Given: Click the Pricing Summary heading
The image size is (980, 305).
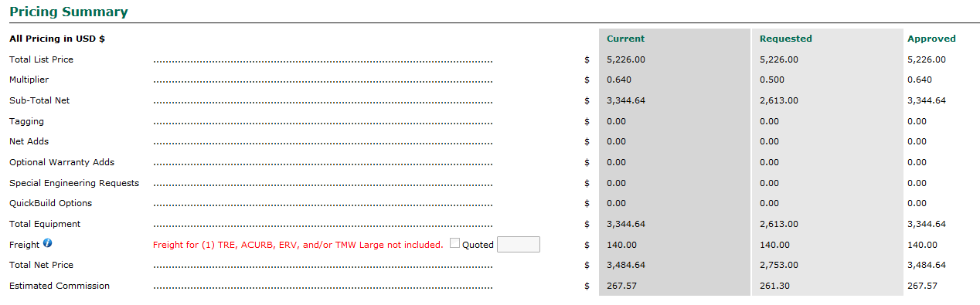Looking at the screenshot, I should click(69, 12).
